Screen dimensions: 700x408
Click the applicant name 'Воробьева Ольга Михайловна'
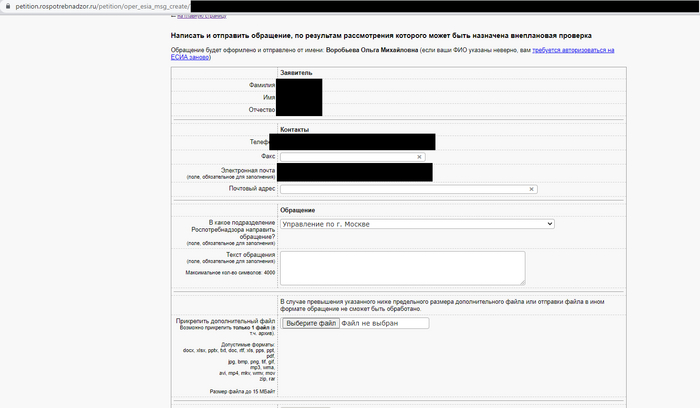pos(372,50)
